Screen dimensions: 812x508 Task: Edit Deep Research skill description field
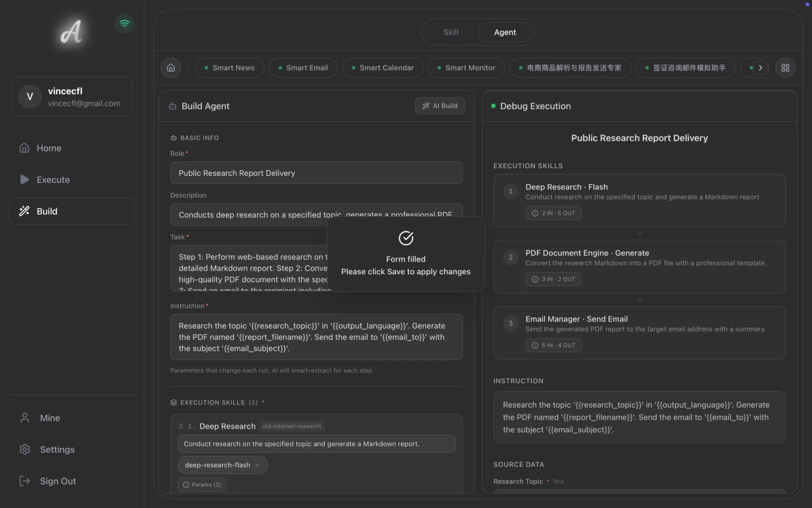click(x=316, y=443)
